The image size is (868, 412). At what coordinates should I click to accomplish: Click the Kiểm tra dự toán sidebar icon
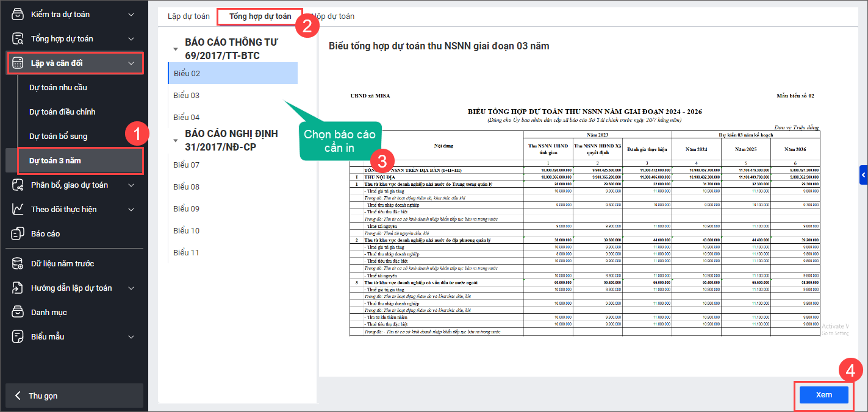coord(18,14)
